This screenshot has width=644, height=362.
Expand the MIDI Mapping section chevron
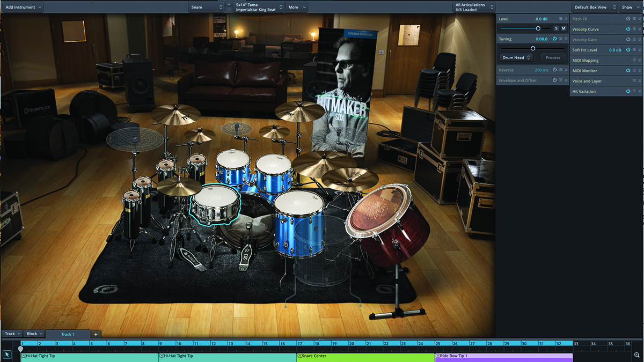click(x=639, y=60)
